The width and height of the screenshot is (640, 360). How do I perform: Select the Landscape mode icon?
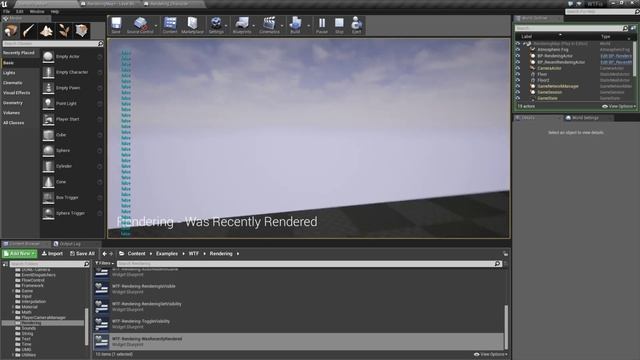46,31
